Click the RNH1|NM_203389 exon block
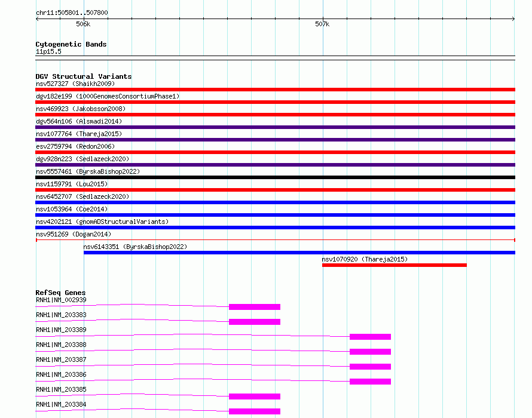532x418 pixels. click(x=370, y=337)
